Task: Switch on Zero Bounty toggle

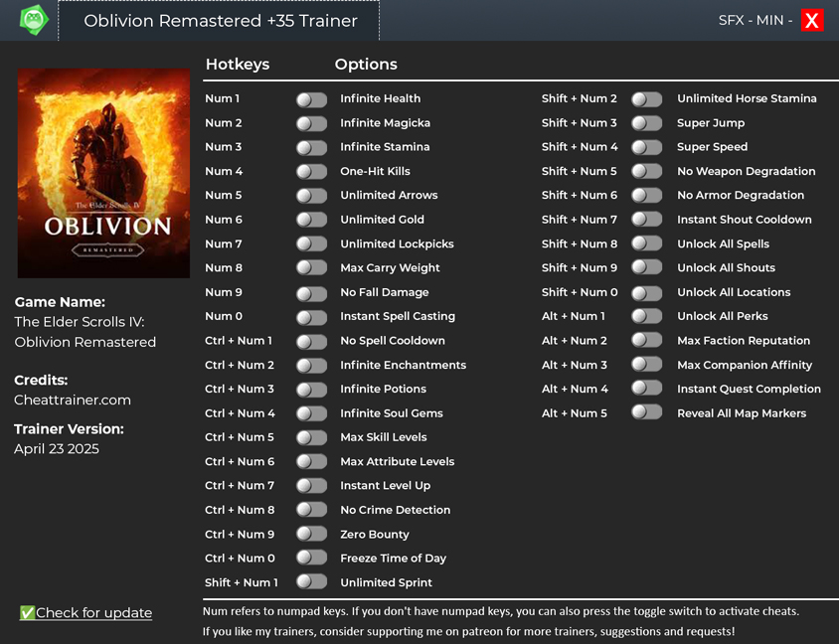Action: click(311, 534)
